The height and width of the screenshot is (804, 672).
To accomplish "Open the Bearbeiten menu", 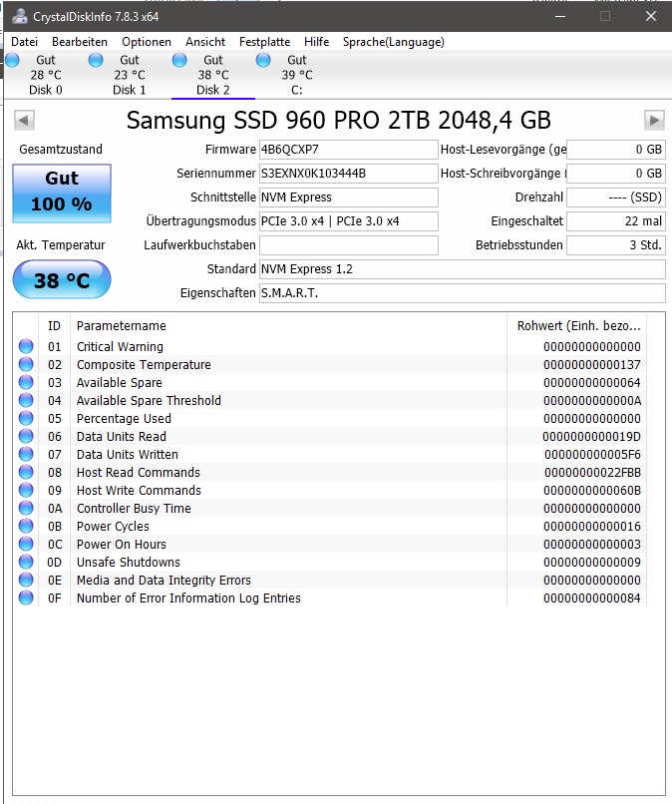I will (80, 42).
